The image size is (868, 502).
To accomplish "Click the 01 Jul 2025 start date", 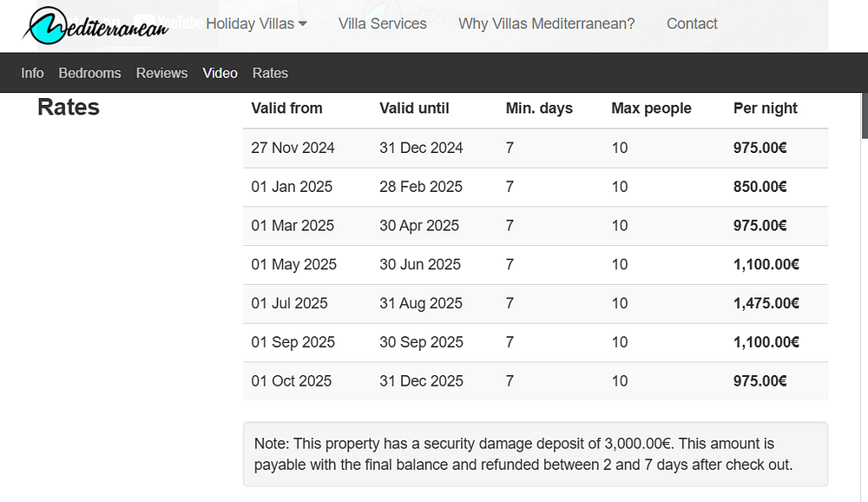I will (289, 303).
